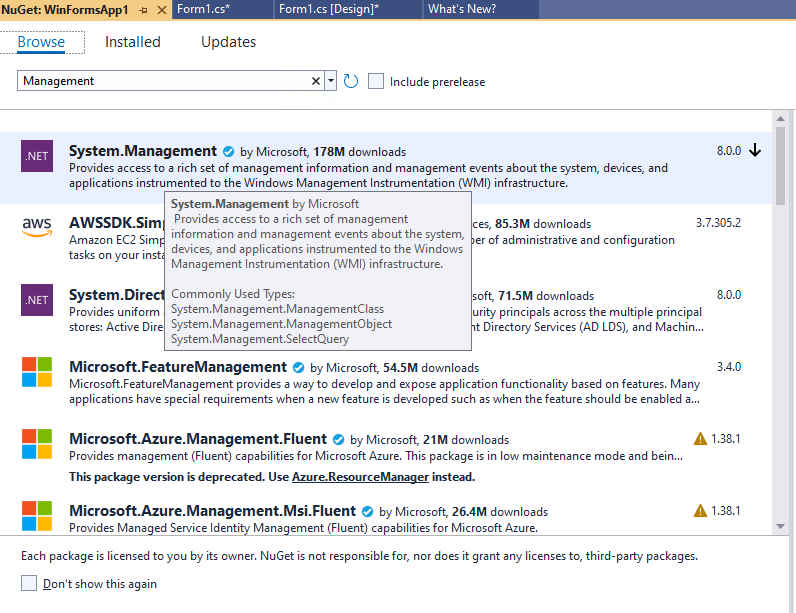Click the package list scroll down arrow

(x=780, y=526)
